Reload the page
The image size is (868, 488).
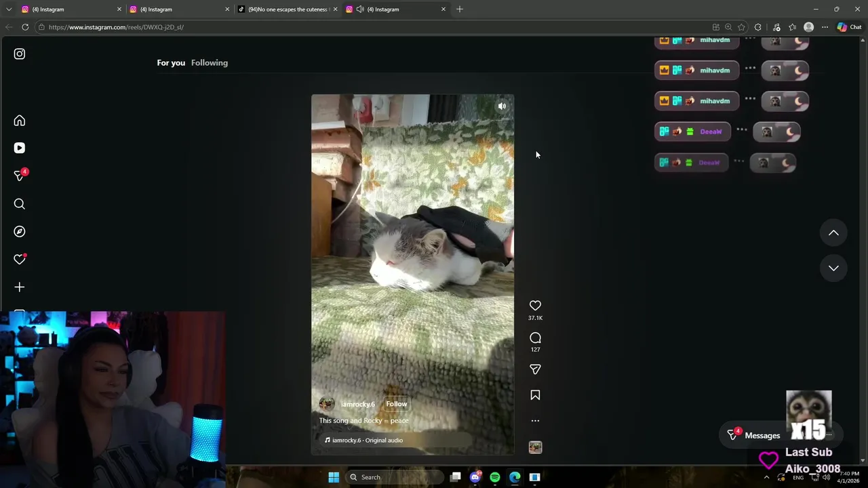coord(25,27)
